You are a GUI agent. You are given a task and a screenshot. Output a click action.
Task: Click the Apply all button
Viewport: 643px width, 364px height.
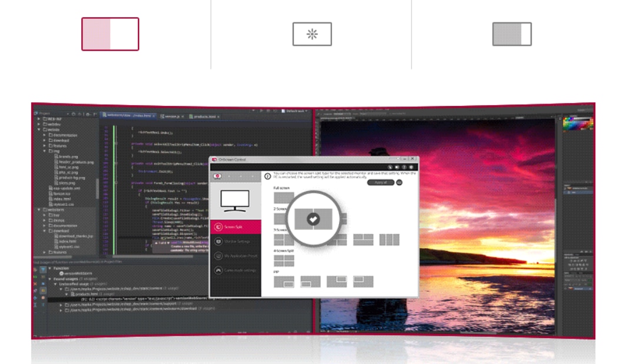point(380,183)
